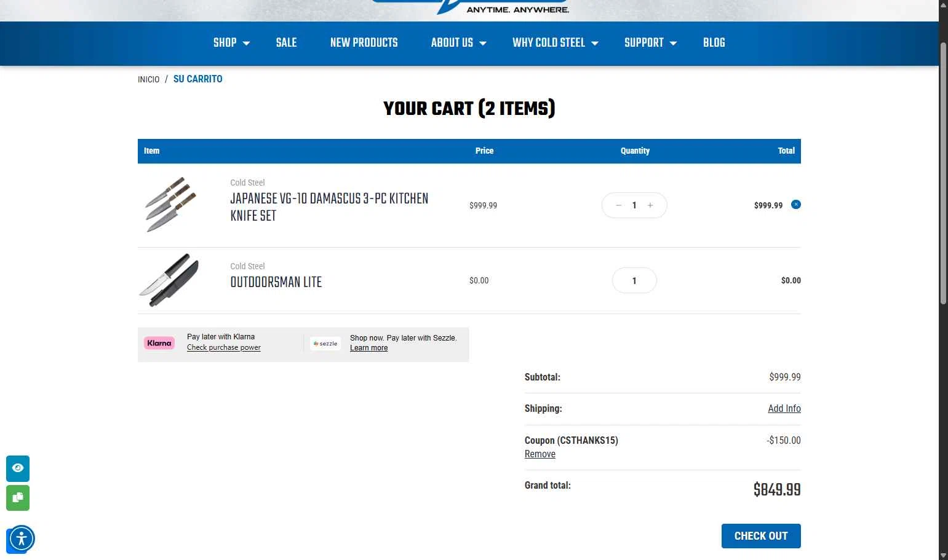Go to New Products

pos(364,42)
